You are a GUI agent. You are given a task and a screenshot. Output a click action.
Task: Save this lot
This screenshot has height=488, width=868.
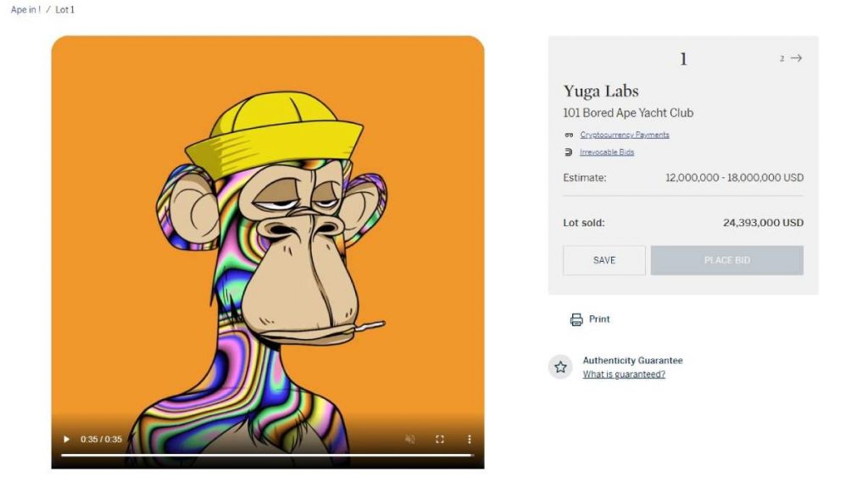(604, 261)
